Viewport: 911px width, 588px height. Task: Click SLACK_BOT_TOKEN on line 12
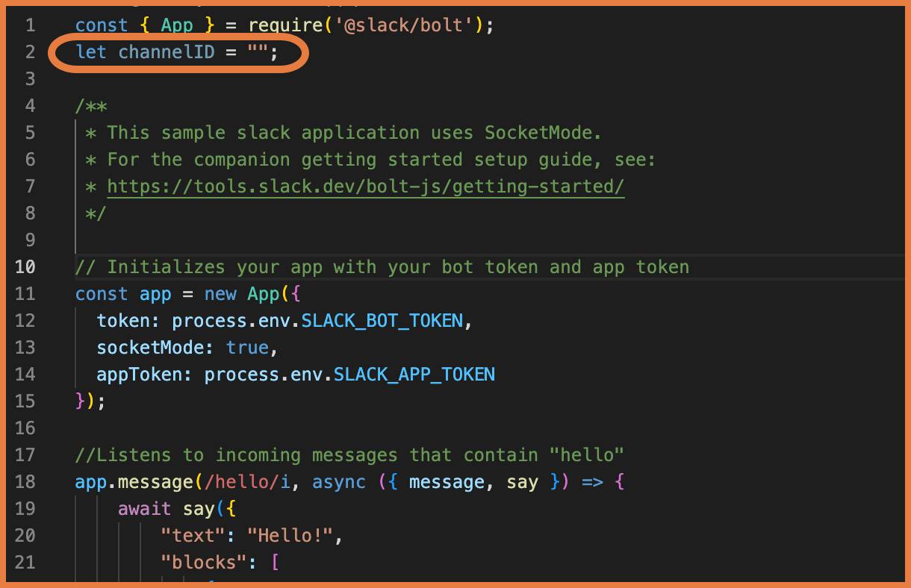tap(382, 321)
